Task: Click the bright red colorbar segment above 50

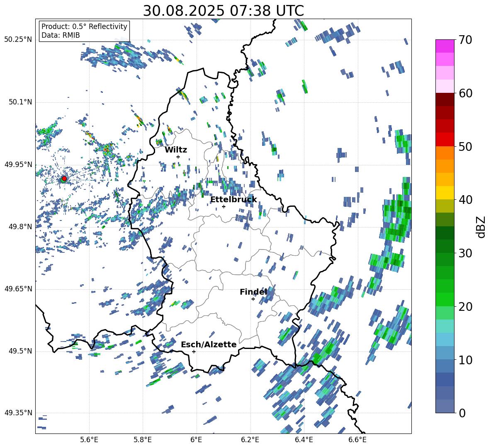Action: tap(445, 140)
